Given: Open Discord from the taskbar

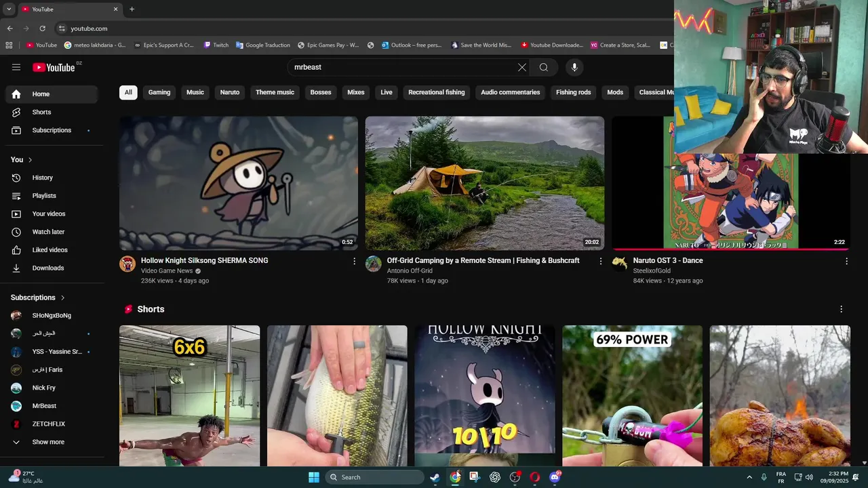Looking at the screenshot, I should 555,477.
